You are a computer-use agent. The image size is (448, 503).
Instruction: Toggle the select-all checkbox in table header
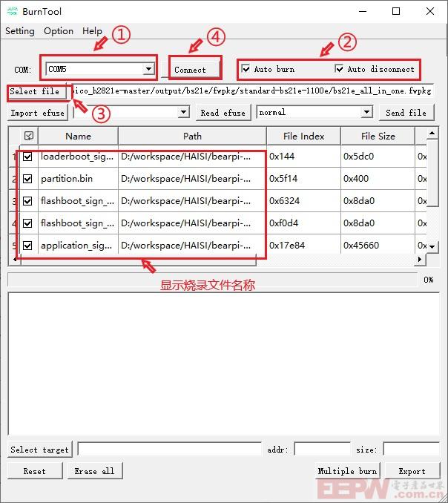tap(28, 136)
